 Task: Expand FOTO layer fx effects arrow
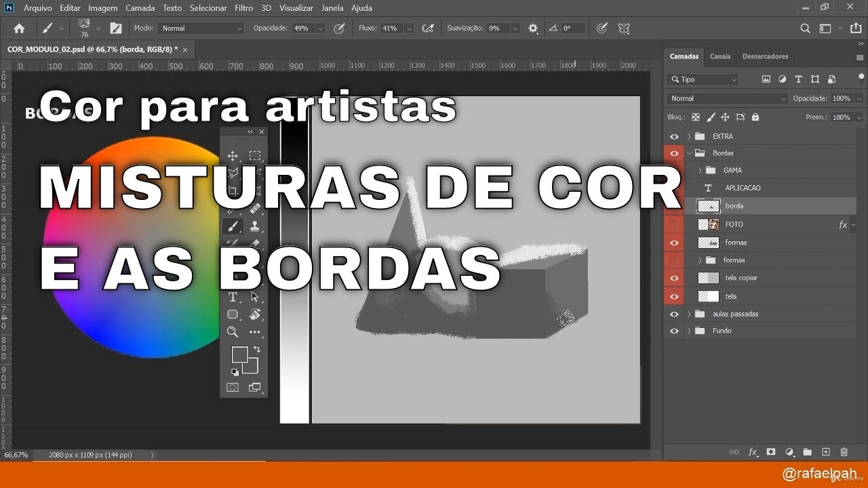pos(853,224)
